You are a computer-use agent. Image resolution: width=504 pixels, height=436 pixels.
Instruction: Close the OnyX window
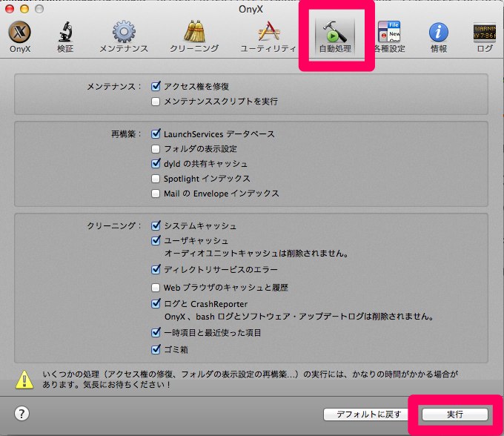[10, 9]
